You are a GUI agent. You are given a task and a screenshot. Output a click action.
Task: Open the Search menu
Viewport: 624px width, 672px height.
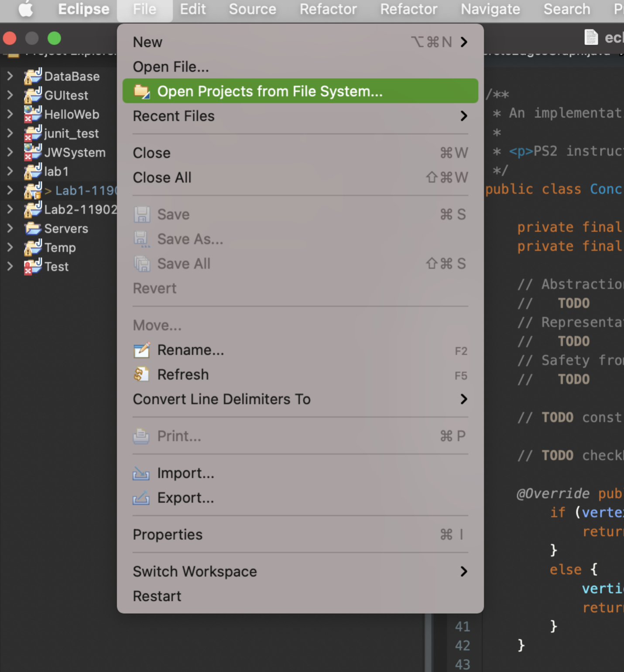[567, 9]
